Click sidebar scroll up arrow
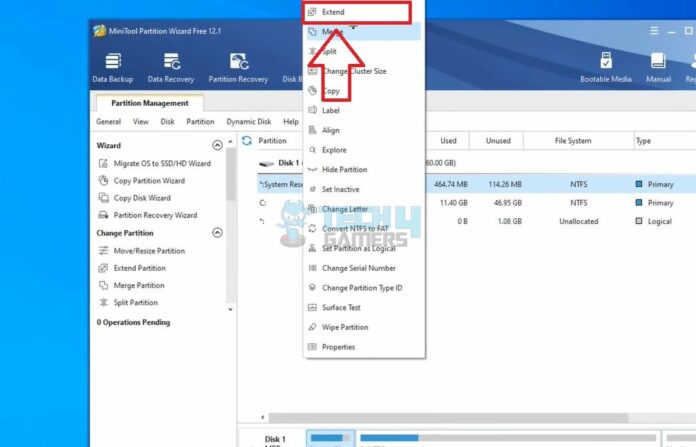The width and height of the screenshot is (696, 447). click(230, 142)
